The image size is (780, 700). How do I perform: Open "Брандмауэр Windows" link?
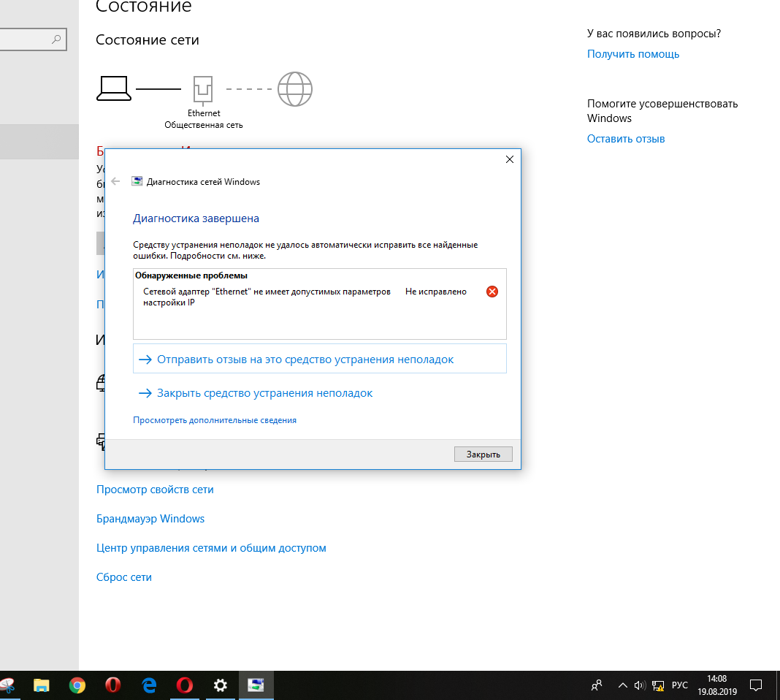point(150,519)
